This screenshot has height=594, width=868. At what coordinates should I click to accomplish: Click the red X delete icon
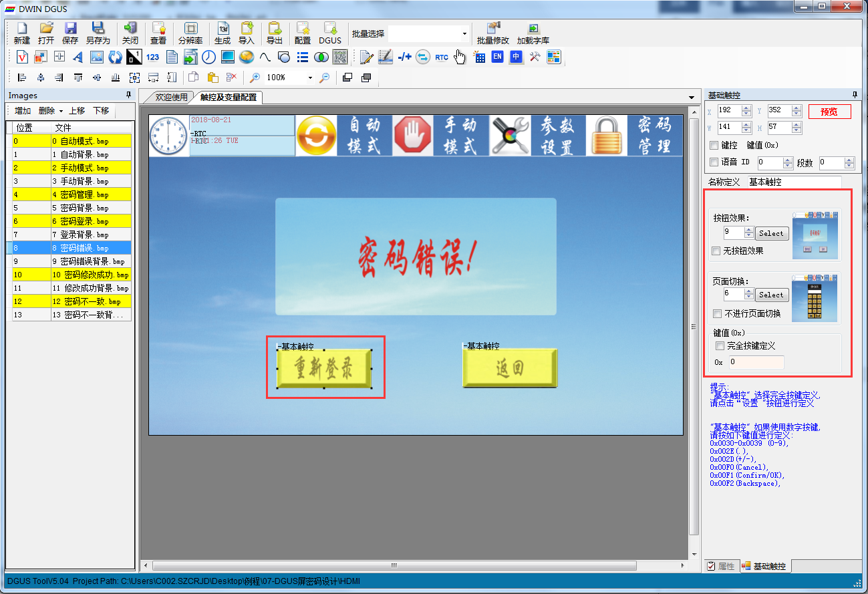(x=231, y=78)
